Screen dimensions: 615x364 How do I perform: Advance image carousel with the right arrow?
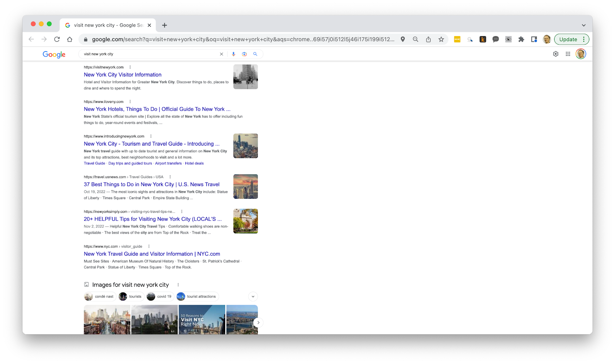click(258, 322)
